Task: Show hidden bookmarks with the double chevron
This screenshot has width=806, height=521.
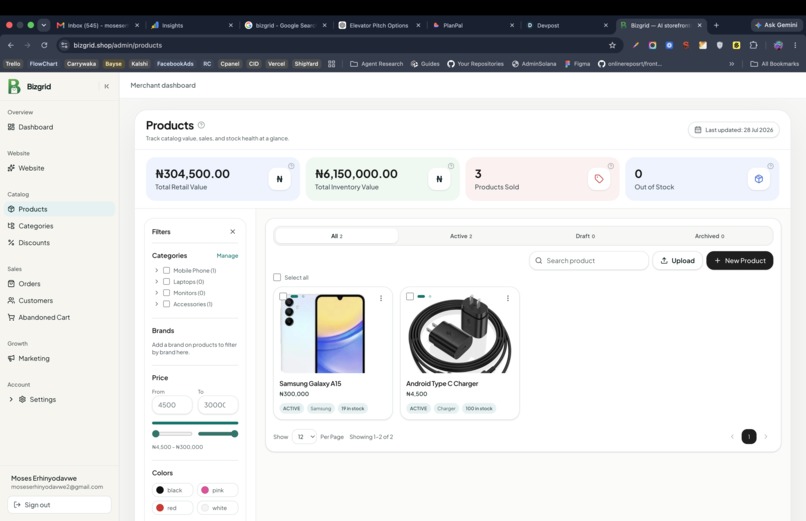Action: pos(731,64)
